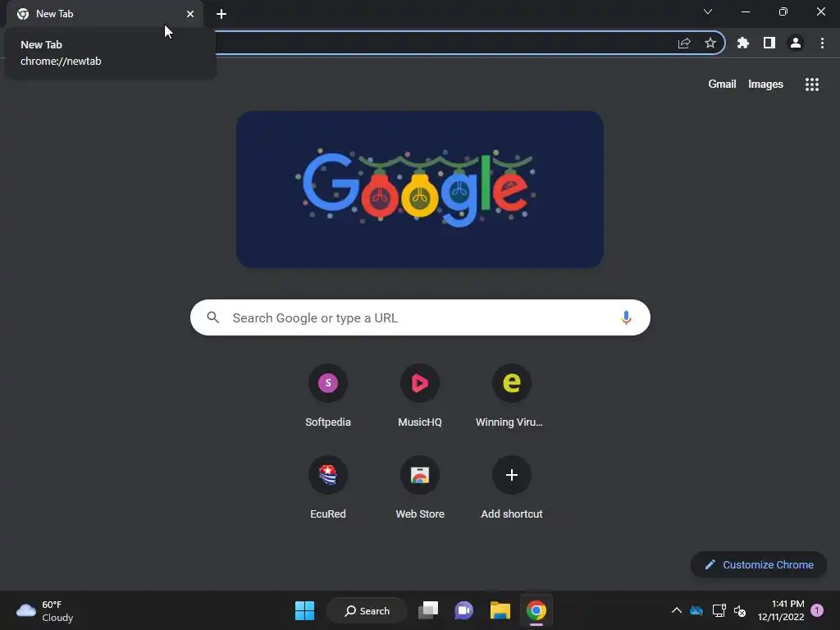The height and width of the screenshot is (630, 840).
Task: Select the New Tab browser tab
Action: click(x=105, y=14)
